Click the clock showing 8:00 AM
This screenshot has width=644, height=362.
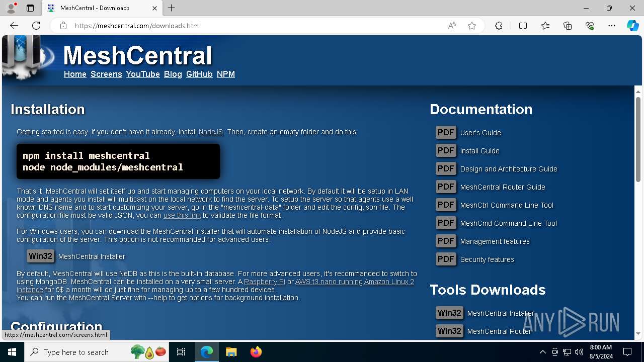click(601, 347)
